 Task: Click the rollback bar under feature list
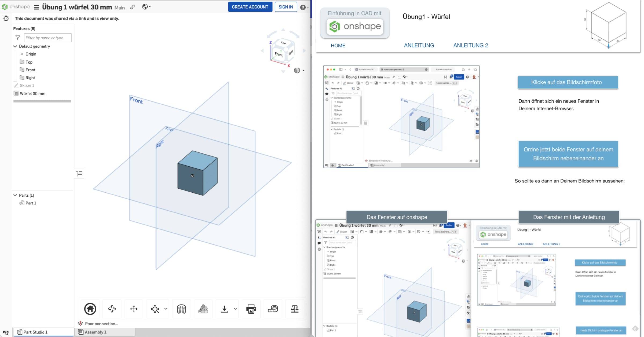point(42,101)
